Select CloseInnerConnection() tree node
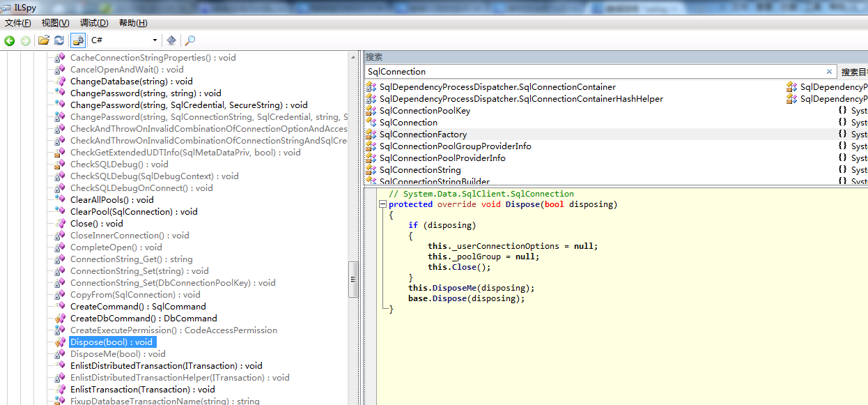Viewport: 868px width, 405px height. pos(130,236)
